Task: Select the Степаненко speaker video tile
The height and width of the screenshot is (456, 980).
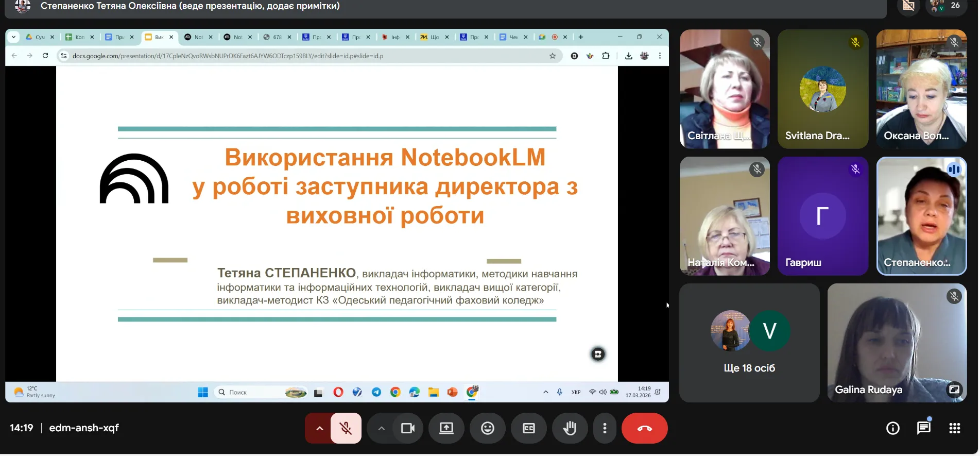Action: point(921,216)
